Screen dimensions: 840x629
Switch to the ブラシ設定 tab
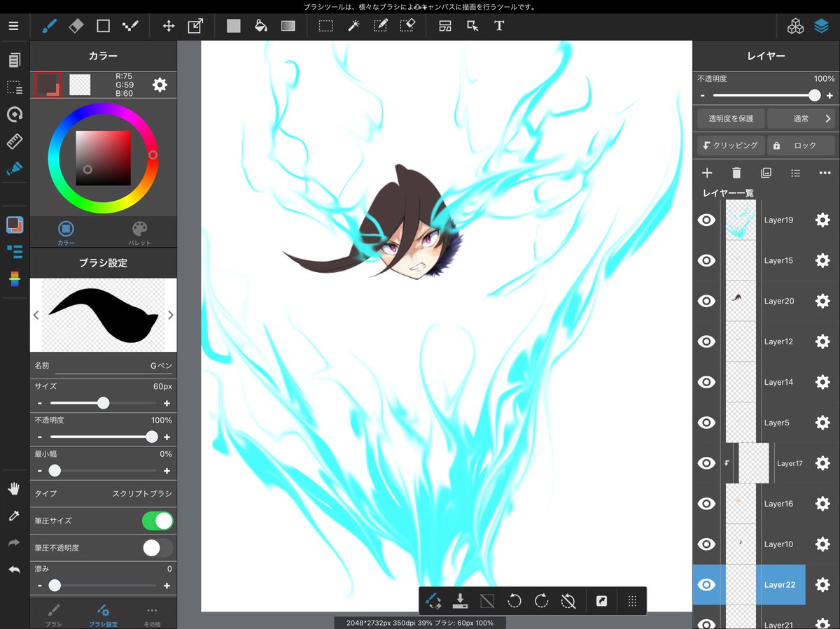[103, 614]
